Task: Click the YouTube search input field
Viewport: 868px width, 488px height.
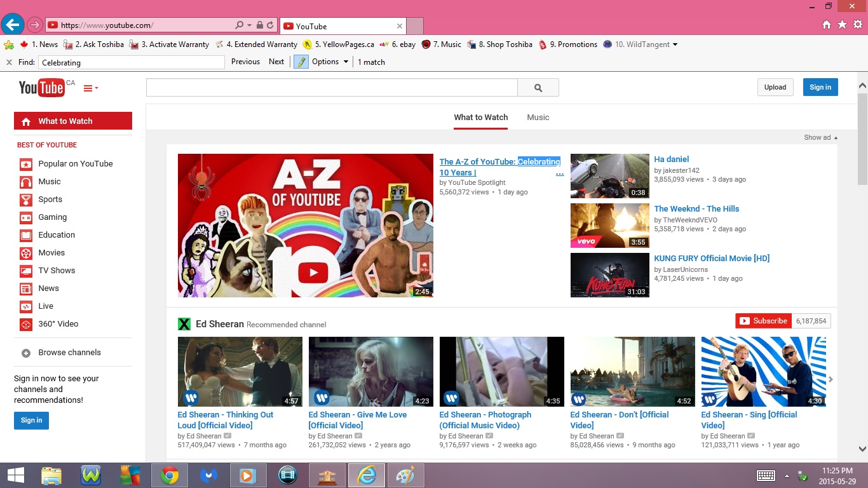Action: (x=332, y=88)
